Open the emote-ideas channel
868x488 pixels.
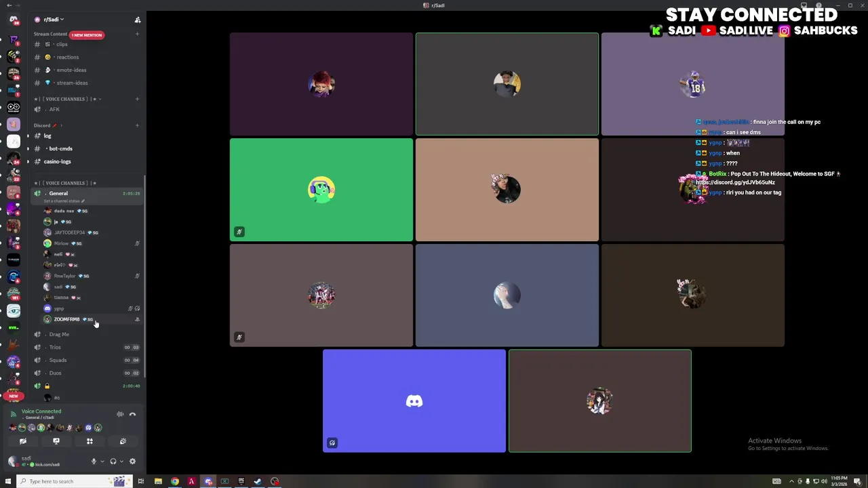(x=87, y=70)
